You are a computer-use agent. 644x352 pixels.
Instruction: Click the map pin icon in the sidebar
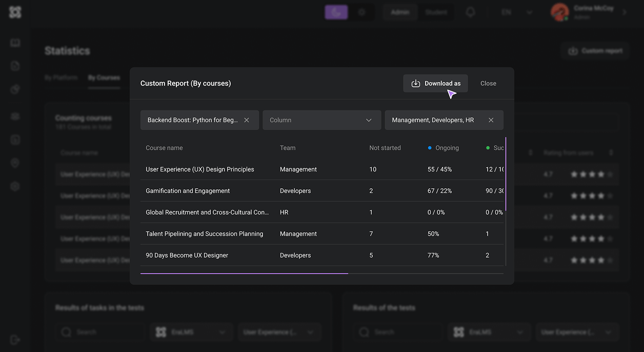(x=15, y=163)
